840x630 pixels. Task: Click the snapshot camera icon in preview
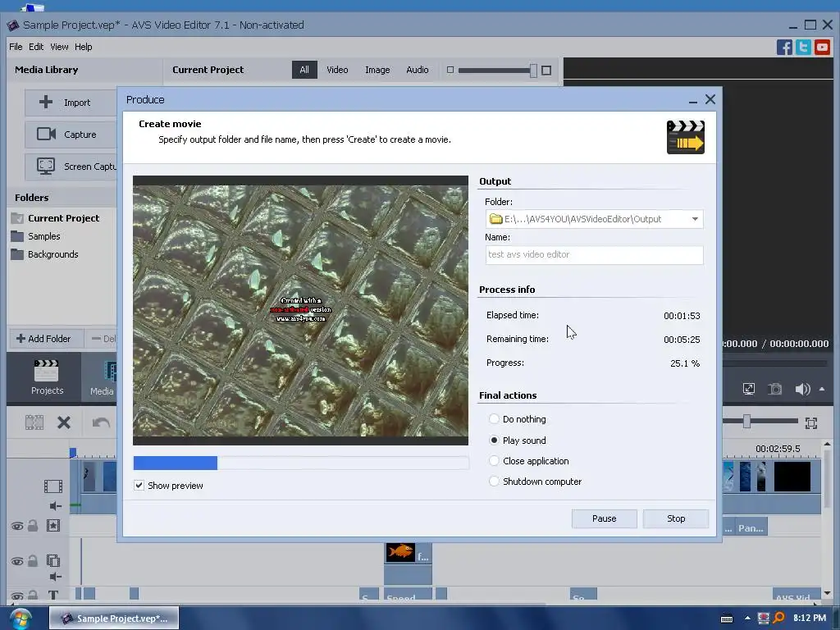coord(774,389)
